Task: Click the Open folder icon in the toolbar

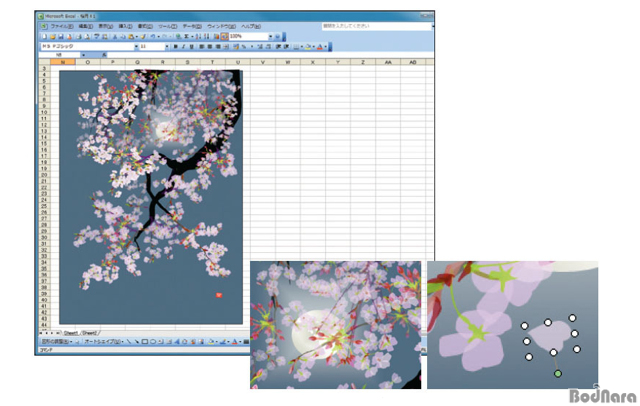Action: click(53, 37)
